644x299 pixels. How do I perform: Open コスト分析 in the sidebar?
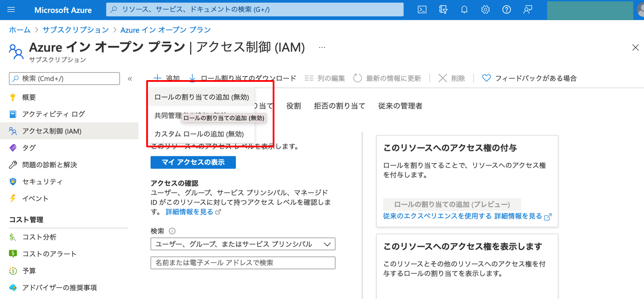point(39,237)
